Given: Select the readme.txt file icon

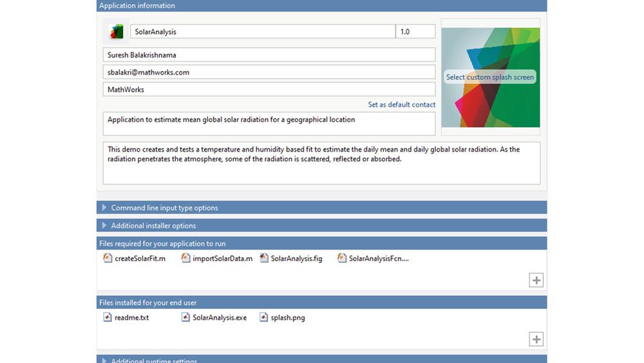Looking at the screenshot, I should point(108,317).
